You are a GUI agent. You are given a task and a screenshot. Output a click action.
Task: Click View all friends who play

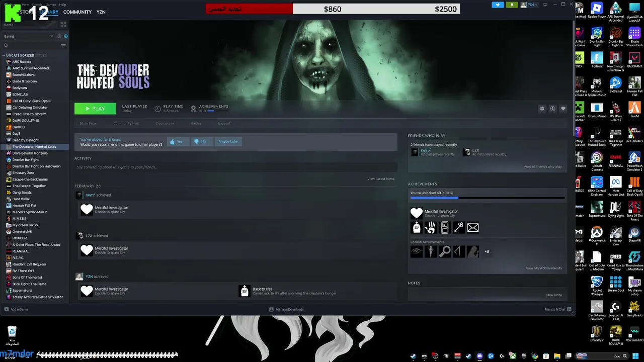pos(542,167)
